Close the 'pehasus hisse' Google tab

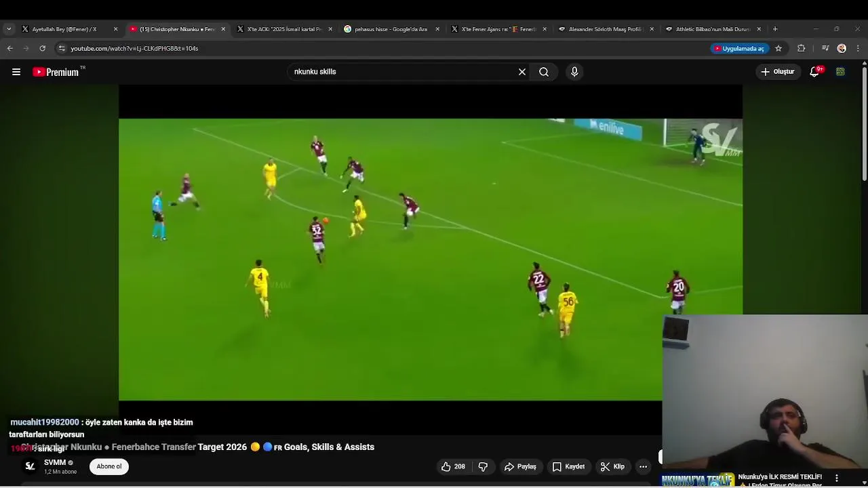[437, 29]
